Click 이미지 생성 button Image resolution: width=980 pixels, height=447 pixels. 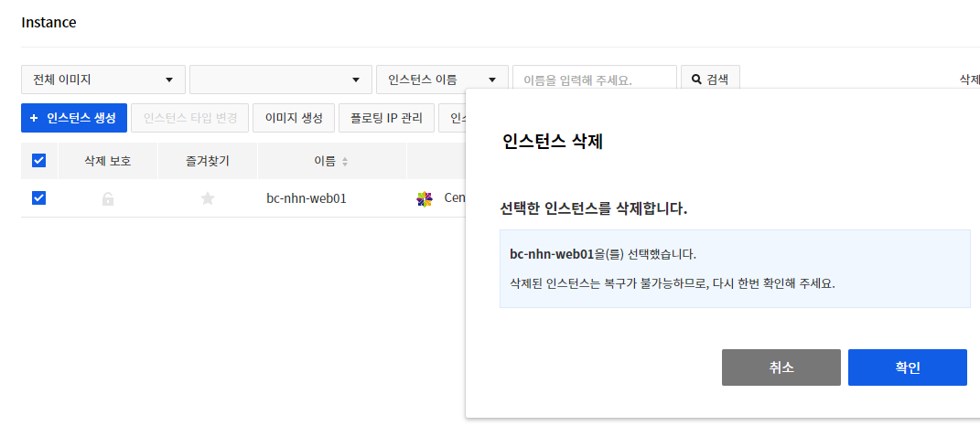294,118
